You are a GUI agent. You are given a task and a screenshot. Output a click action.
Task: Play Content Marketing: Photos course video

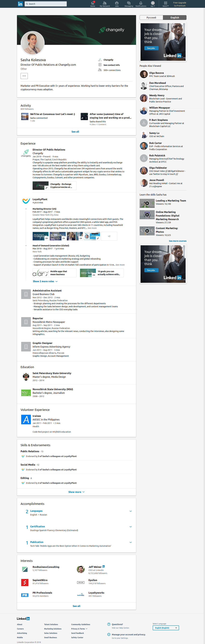[147, 231]
